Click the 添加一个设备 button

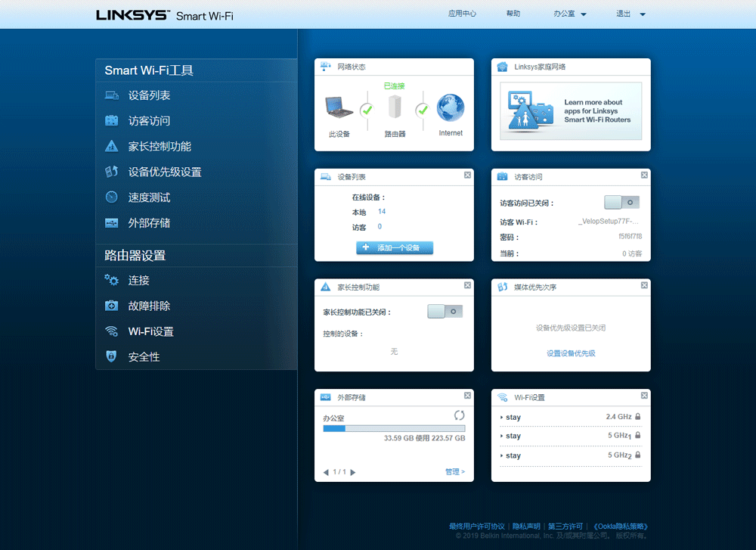tap(395, 247)
